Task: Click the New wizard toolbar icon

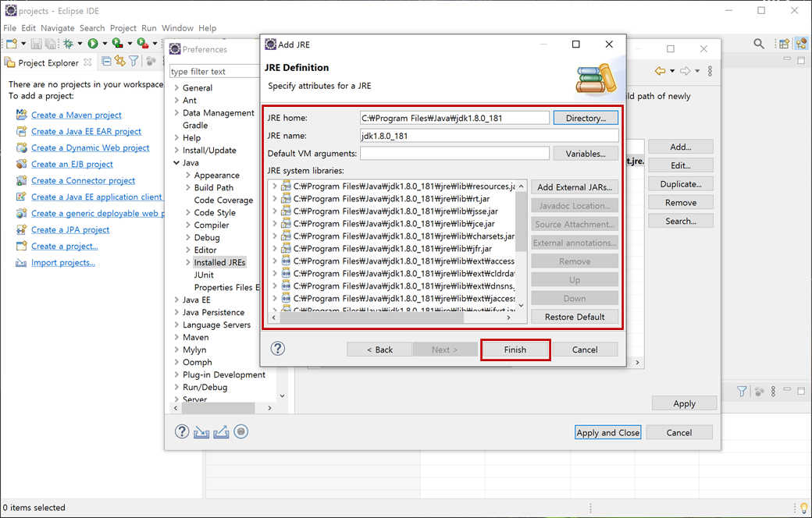Action: (x=12, y=44)
